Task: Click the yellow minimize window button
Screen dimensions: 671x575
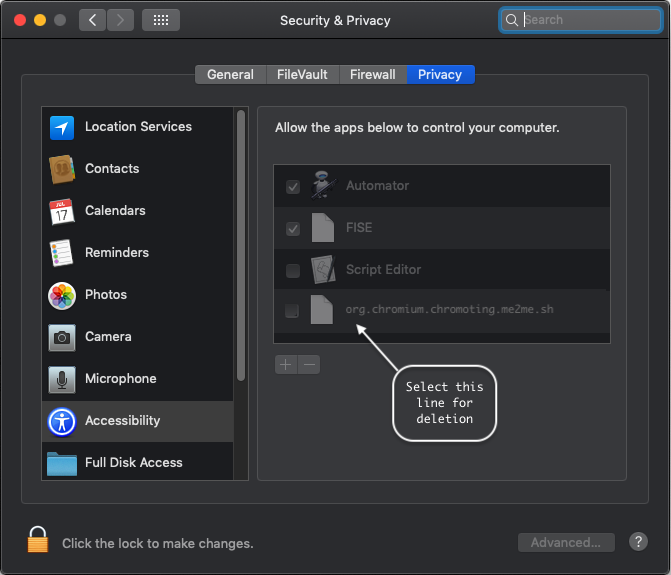Action: 40,20
